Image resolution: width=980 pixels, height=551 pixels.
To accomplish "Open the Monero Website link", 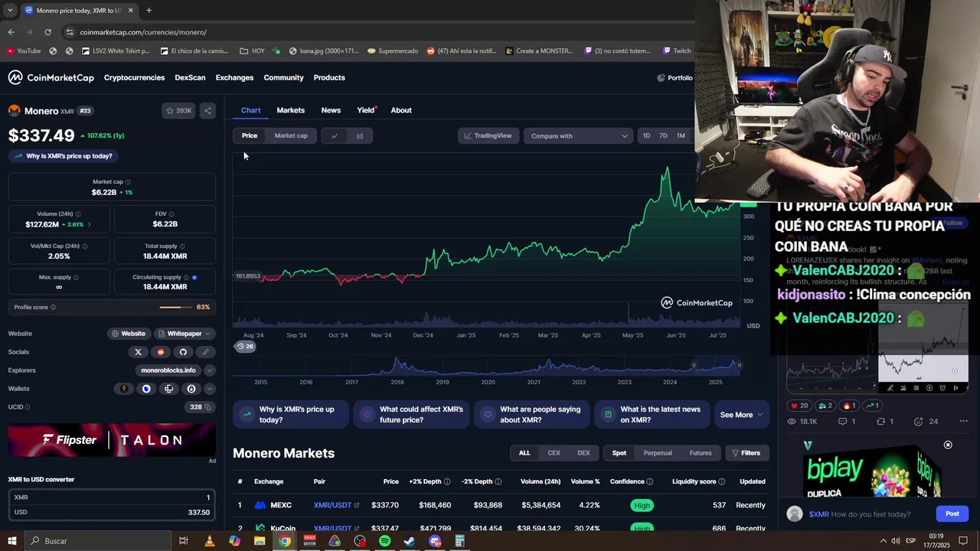I will click(128, 334).
